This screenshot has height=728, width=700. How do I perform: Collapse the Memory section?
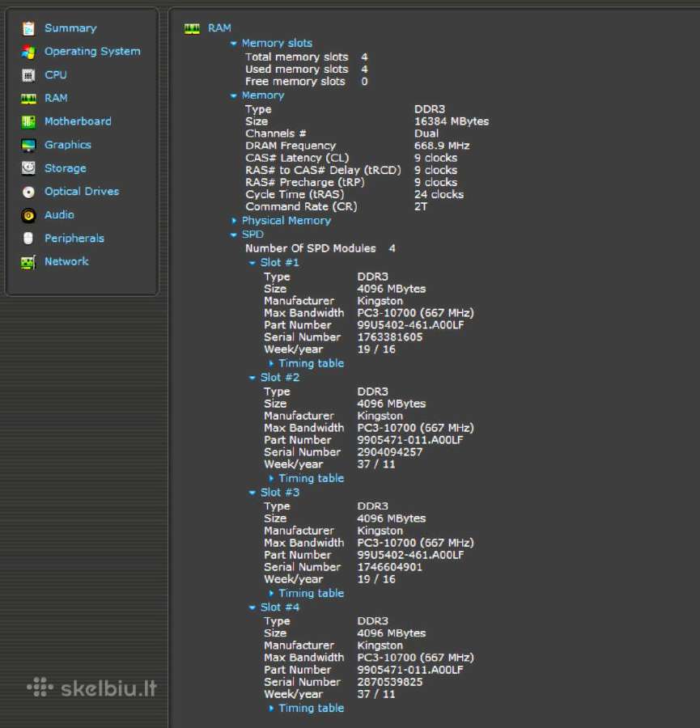click(x=233, y=95)
